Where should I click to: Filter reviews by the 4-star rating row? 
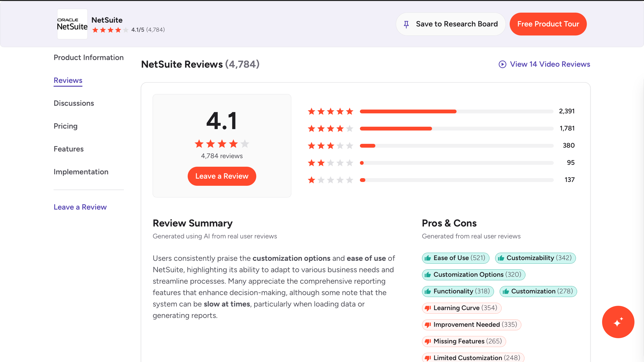click(441, 129)
